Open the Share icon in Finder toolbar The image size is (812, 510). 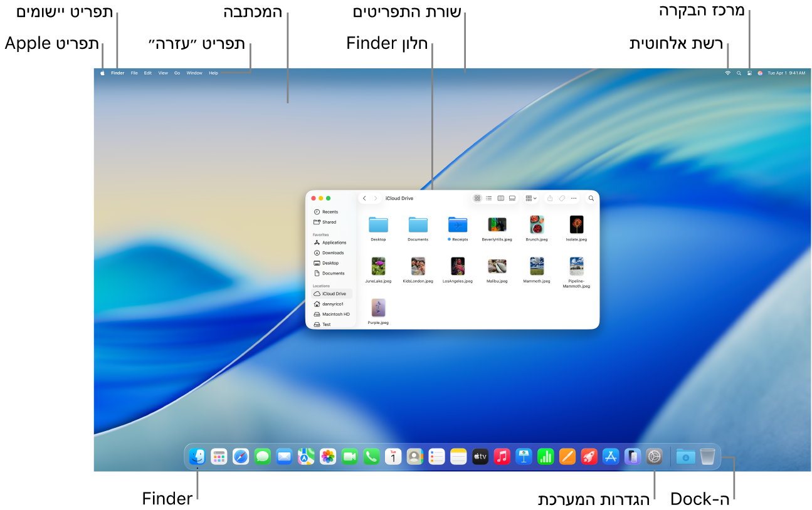(550, 198)
